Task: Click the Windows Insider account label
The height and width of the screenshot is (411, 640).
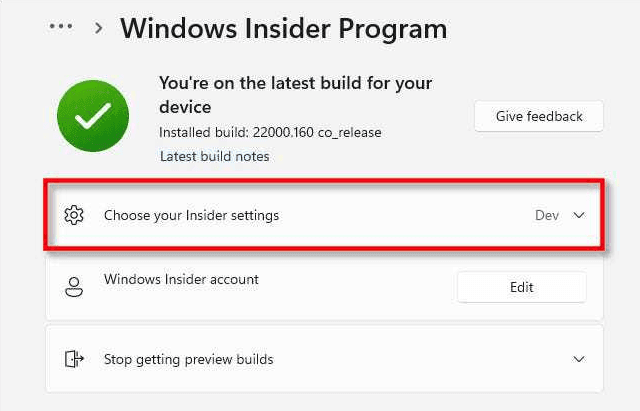Action: 181,279
